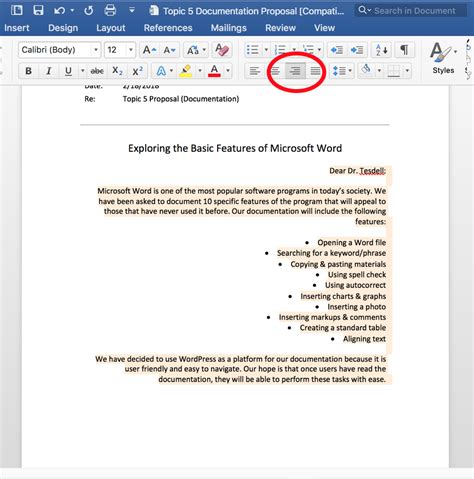Open the Mailings tab

click(x=229, y=28)
